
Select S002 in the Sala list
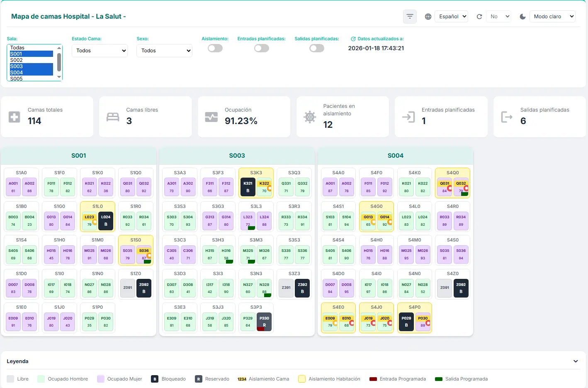[32, 60]
